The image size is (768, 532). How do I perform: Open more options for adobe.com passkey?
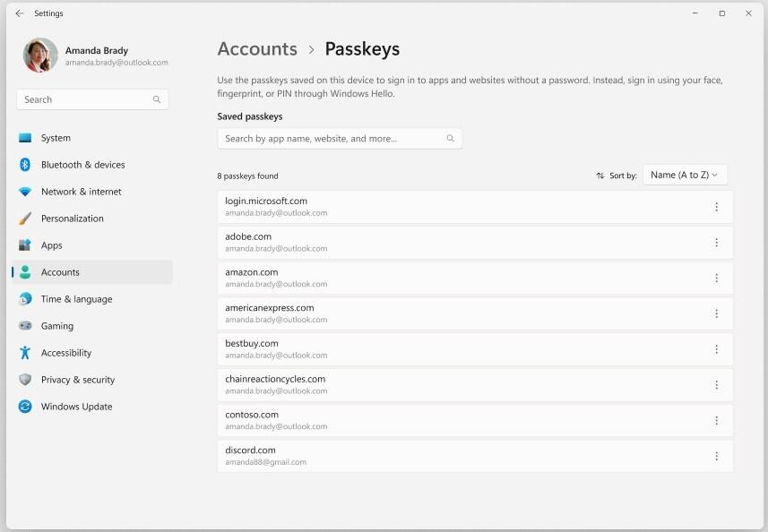coord(716,243)
